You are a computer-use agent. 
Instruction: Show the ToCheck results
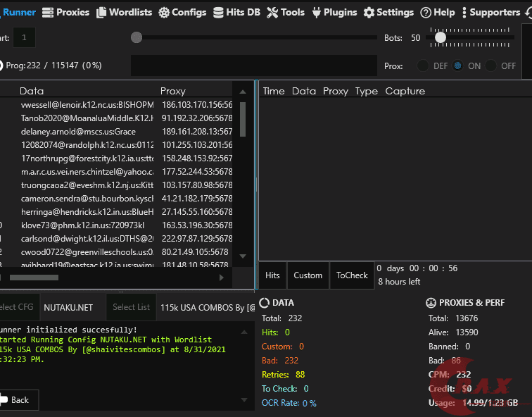pos(352,275)
